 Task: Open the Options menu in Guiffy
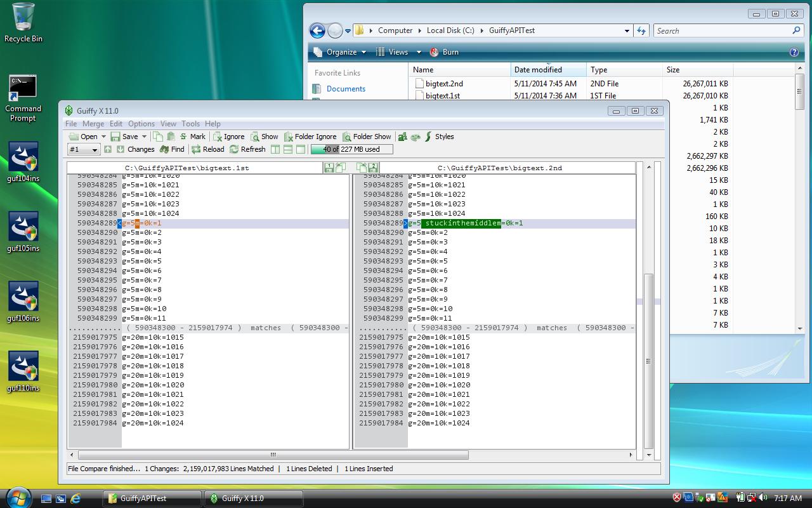[x=141, y=124]
